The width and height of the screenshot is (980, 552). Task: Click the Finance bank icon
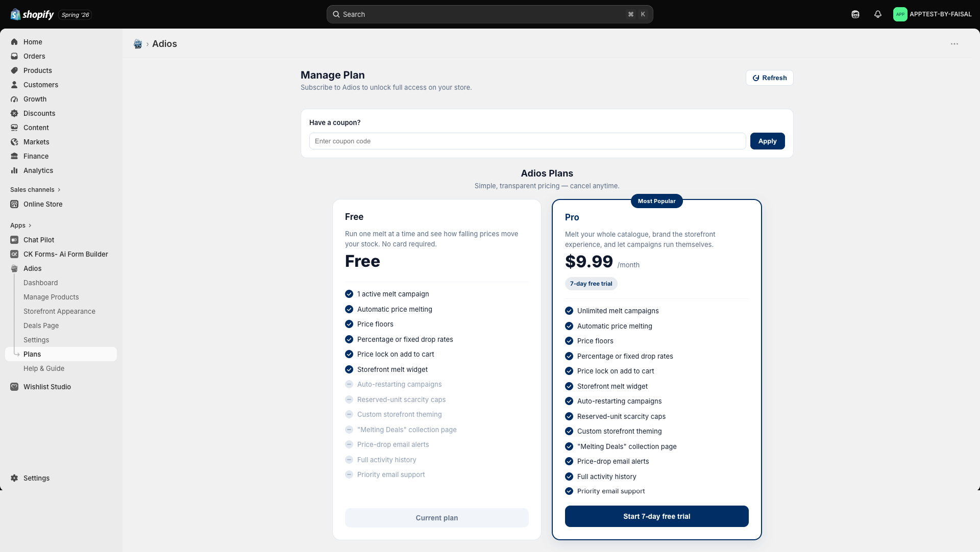14,156
